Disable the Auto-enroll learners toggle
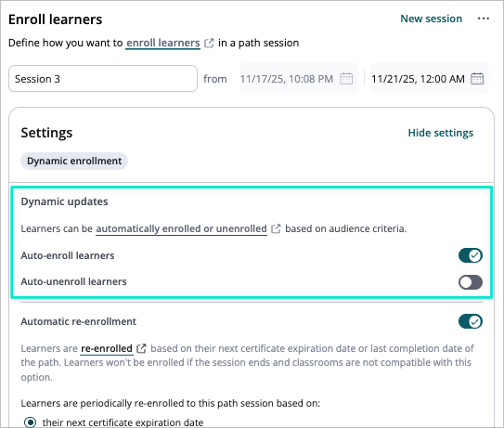Screen dimensions: 504x428 coord(471,255)
